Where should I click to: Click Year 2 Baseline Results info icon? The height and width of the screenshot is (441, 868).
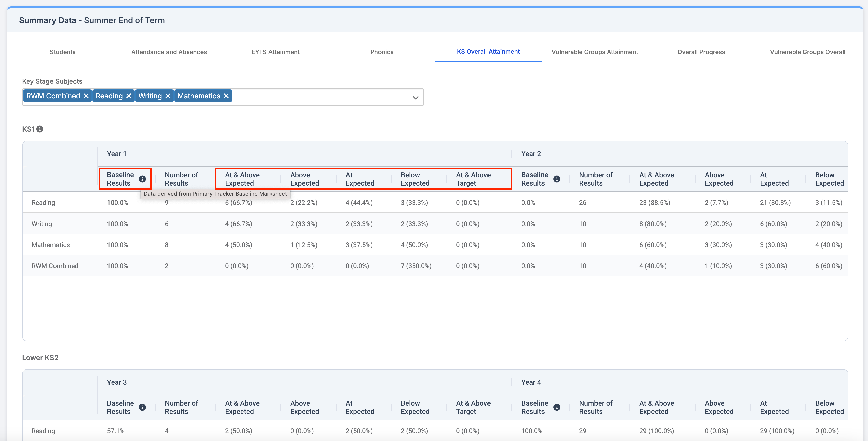coord(557,179)
